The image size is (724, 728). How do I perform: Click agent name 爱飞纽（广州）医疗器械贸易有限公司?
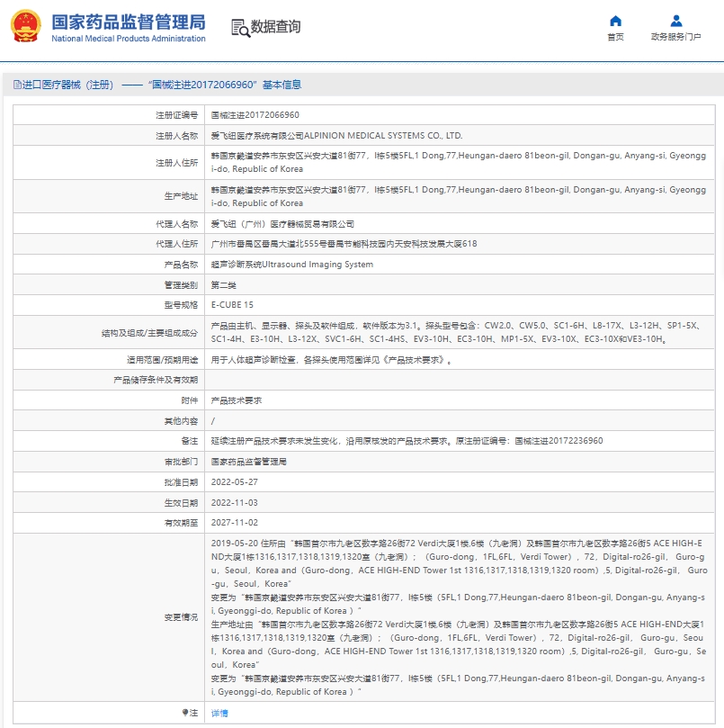(282, 224)
